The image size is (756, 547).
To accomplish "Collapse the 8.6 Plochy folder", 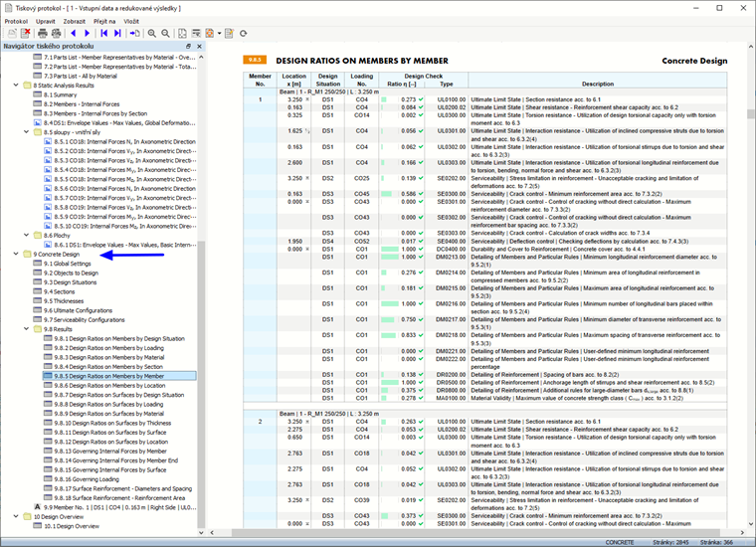I will [27, 235].
